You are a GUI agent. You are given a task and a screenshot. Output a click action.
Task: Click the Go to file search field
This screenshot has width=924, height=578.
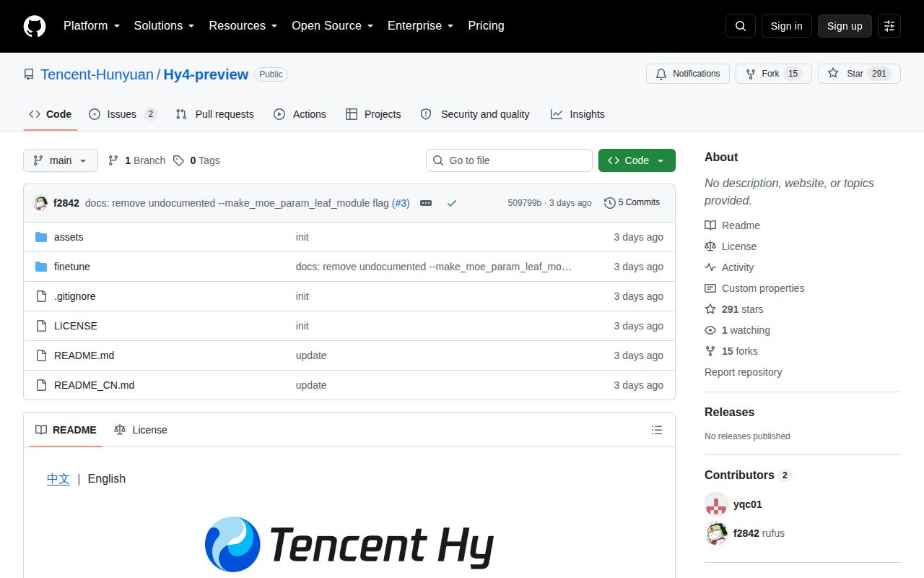pos(509,160)
